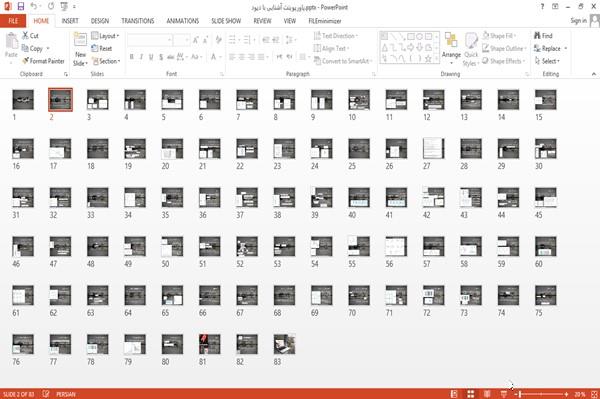Select slide 27 thumbnail
Screen dimensions: 600x399
point(434,148)
